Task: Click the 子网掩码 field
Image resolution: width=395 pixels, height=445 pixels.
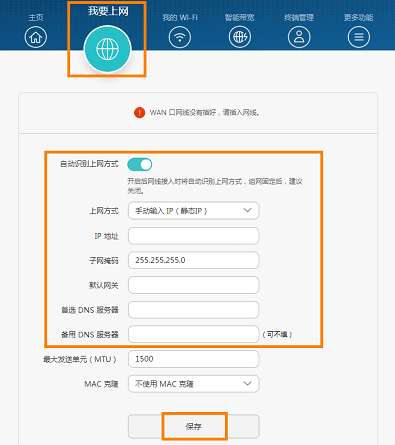Action: coord(193,260)
